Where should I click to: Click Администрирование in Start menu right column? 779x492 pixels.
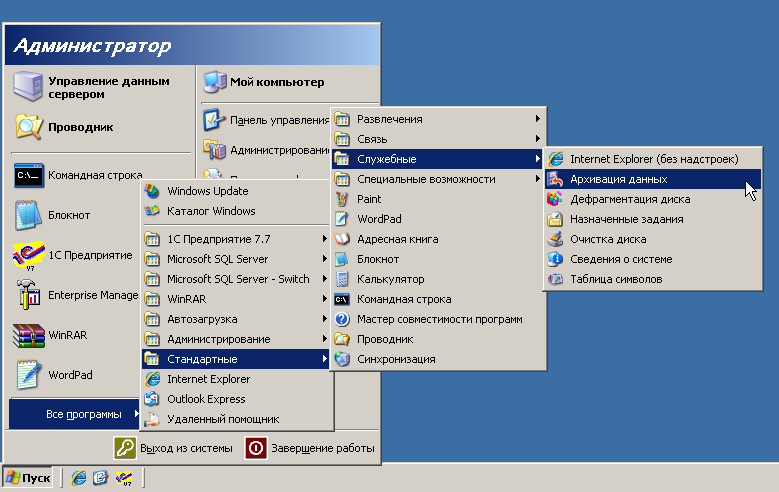pyautogui.click(x=266, y=150)
